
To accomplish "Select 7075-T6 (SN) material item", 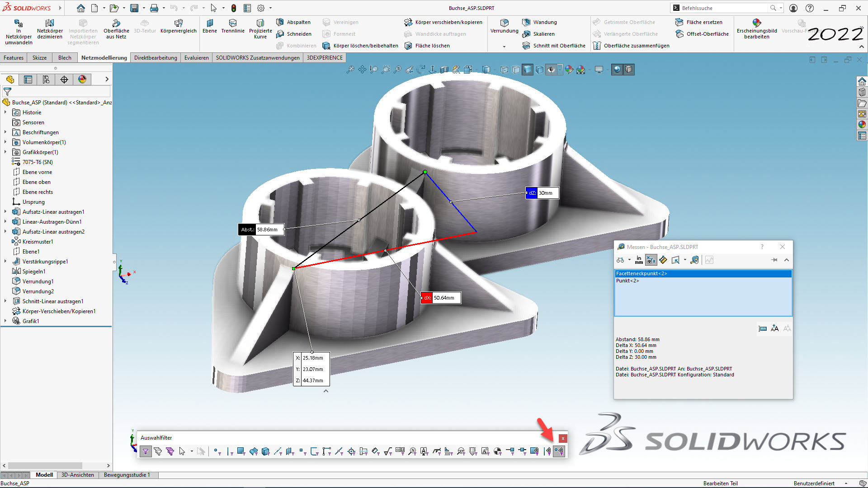I will point(38,162).
